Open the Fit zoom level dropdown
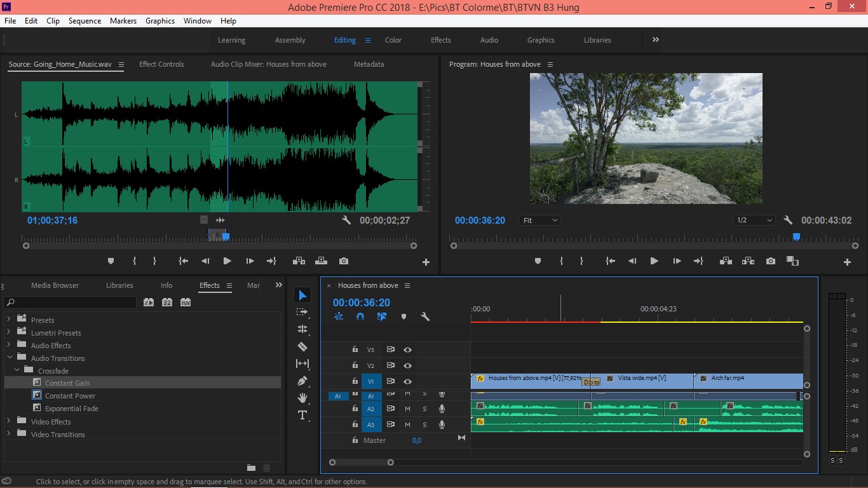This screenshot has width=868, height=488. [x=539, y=220]
